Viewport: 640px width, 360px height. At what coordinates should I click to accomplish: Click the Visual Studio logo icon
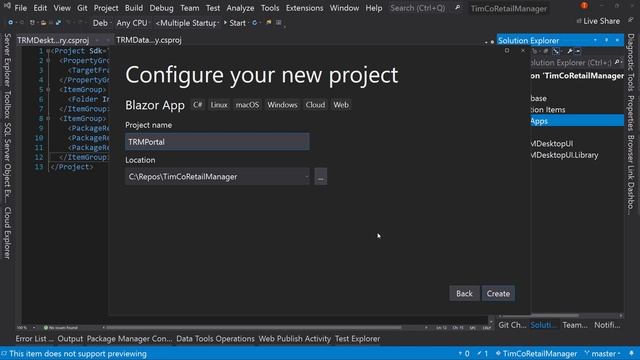click(6, 6)
